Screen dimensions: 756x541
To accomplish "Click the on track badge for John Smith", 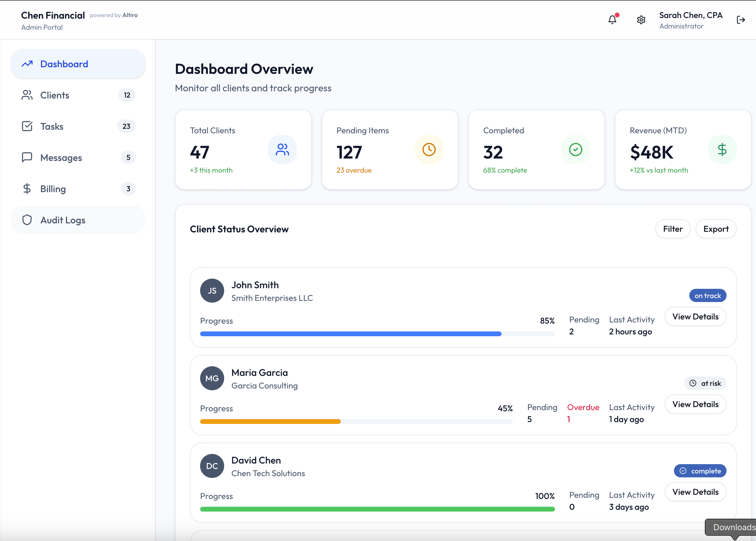I will point(708,295).
